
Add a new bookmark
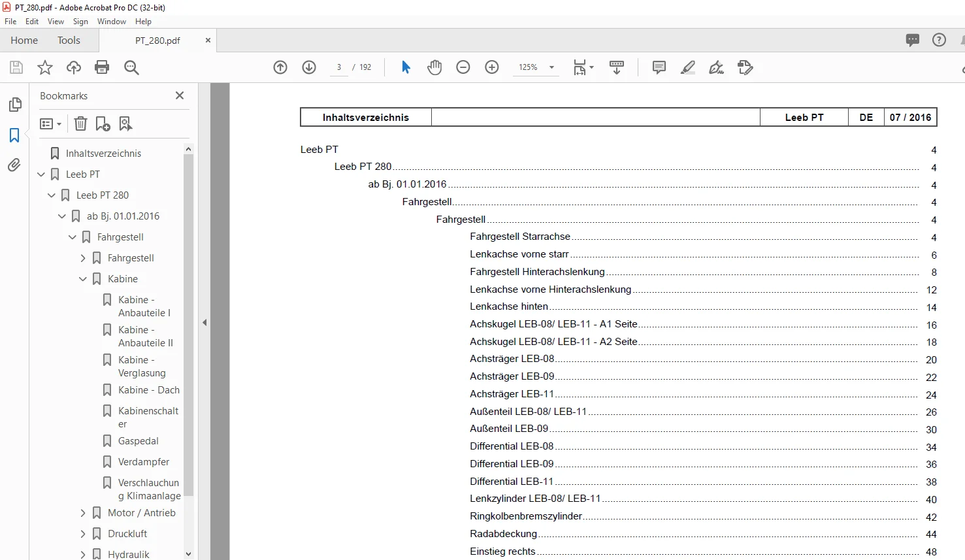(x=103, y=124)
